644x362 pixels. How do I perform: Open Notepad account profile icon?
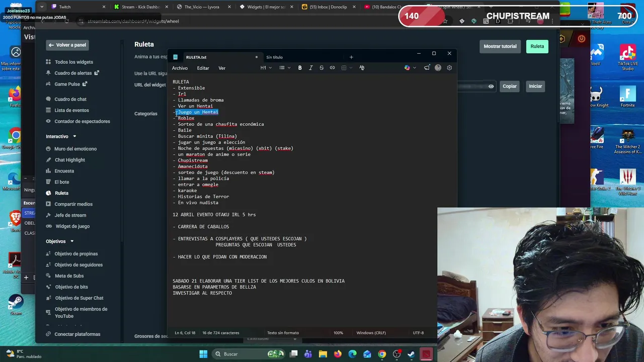pyautogui.click(x=438, y=68)
